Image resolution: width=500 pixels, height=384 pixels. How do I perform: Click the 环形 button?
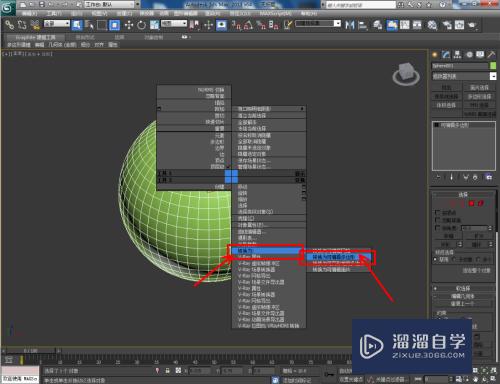coord(445,245)
